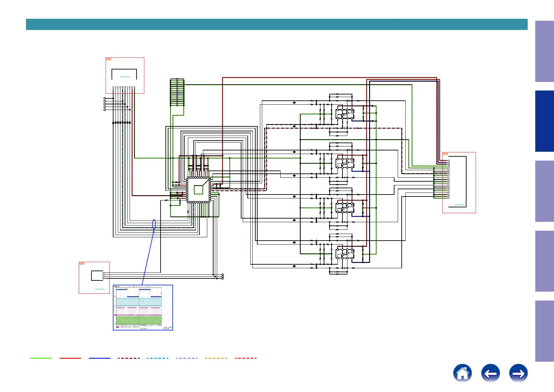Viewport: 554px width, 392px height.
Task: Follow the blue link in the right connector box
Action: click(x=459, y=205)
